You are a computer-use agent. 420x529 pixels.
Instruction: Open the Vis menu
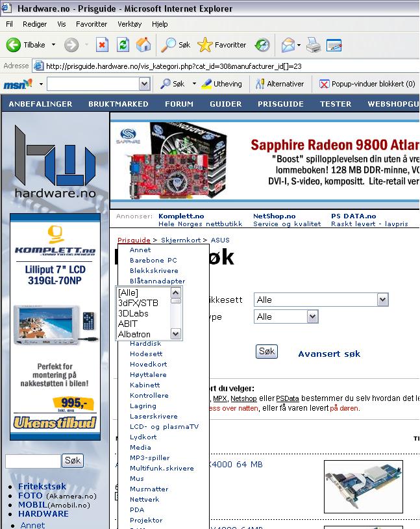[62, 24]
